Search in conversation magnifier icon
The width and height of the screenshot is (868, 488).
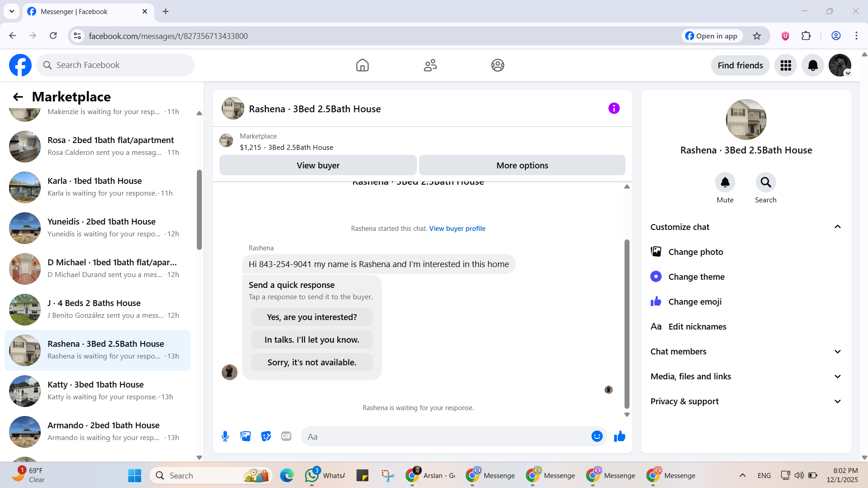point(766,182)
